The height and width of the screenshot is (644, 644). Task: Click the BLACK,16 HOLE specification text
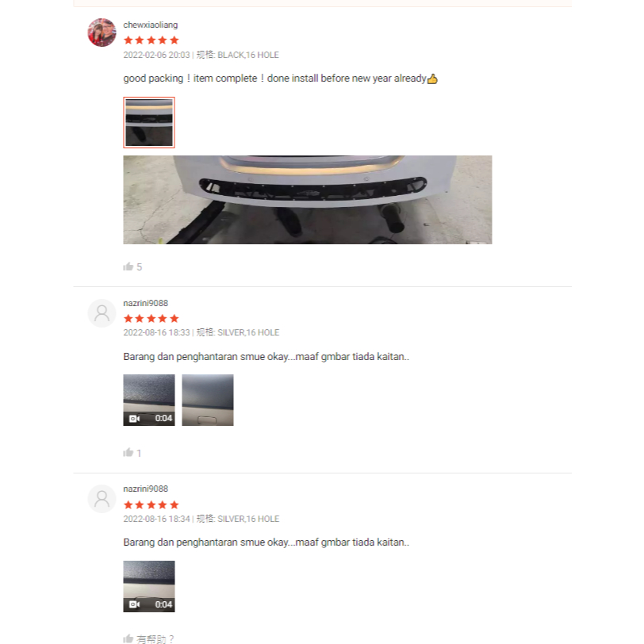248,55
